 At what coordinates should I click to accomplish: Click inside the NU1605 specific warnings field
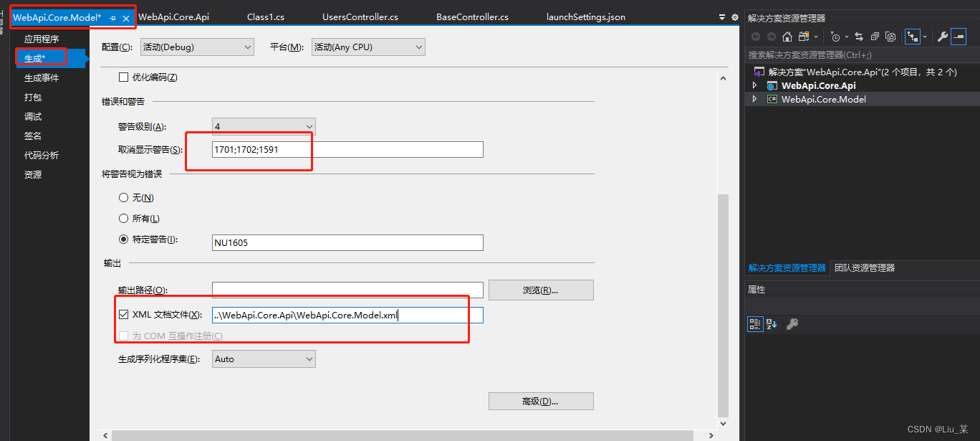(x=347, y=242)
